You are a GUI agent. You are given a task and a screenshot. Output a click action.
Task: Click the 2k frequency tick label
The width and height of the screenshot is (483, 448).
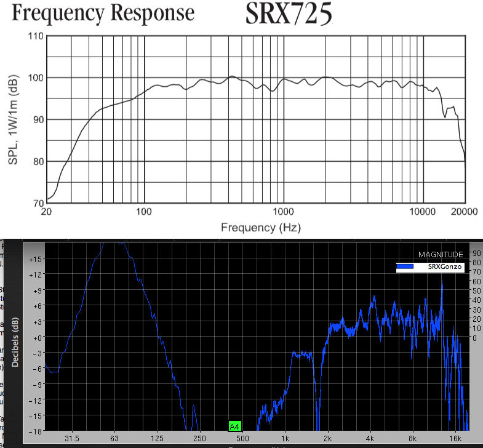(328, 438)
